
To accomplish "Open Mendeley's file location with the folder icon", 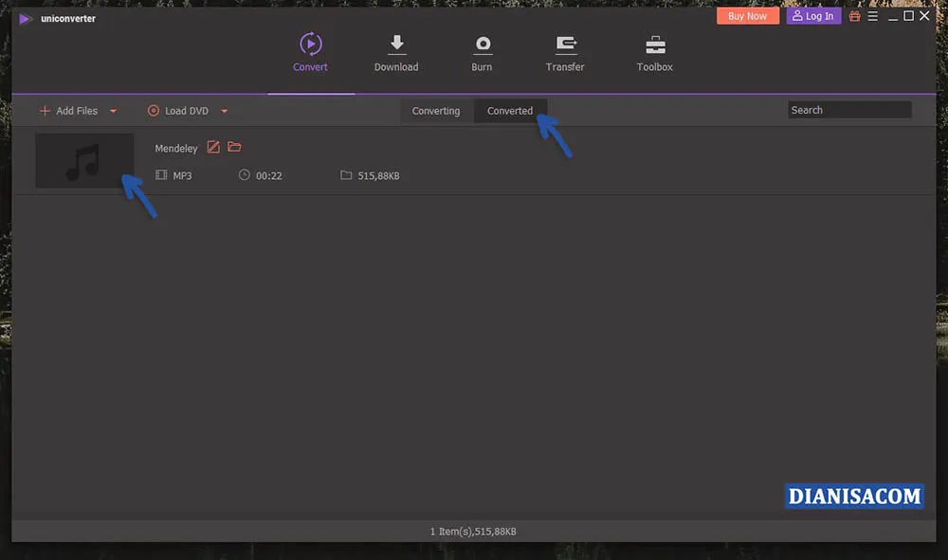I will point(233,147).
